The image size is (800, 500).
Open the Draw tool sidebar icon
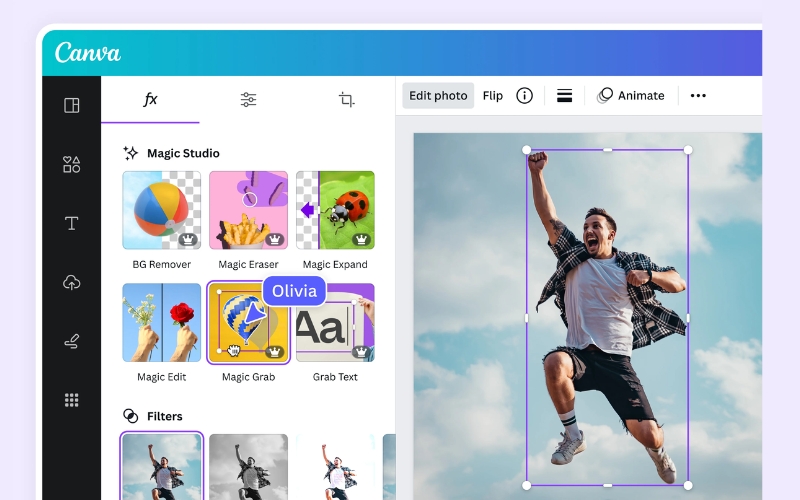(71, 341)
